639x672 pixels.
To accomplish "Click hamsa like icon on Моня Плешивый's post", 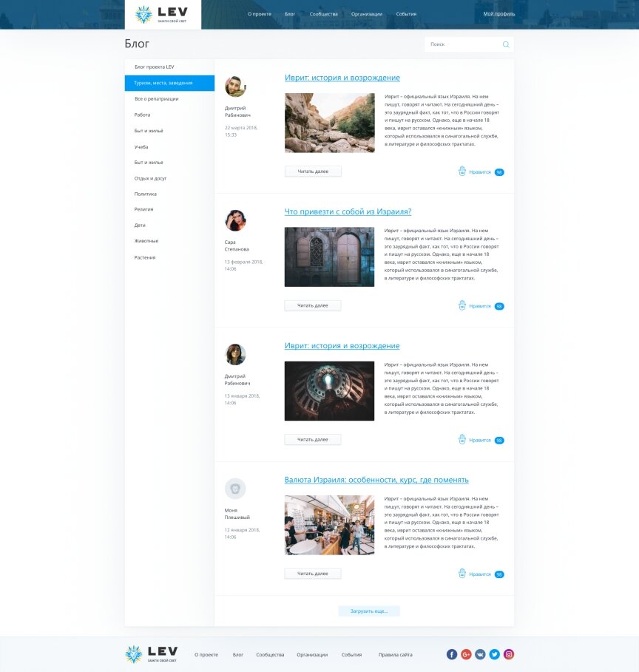I will [x=462, y=574].
